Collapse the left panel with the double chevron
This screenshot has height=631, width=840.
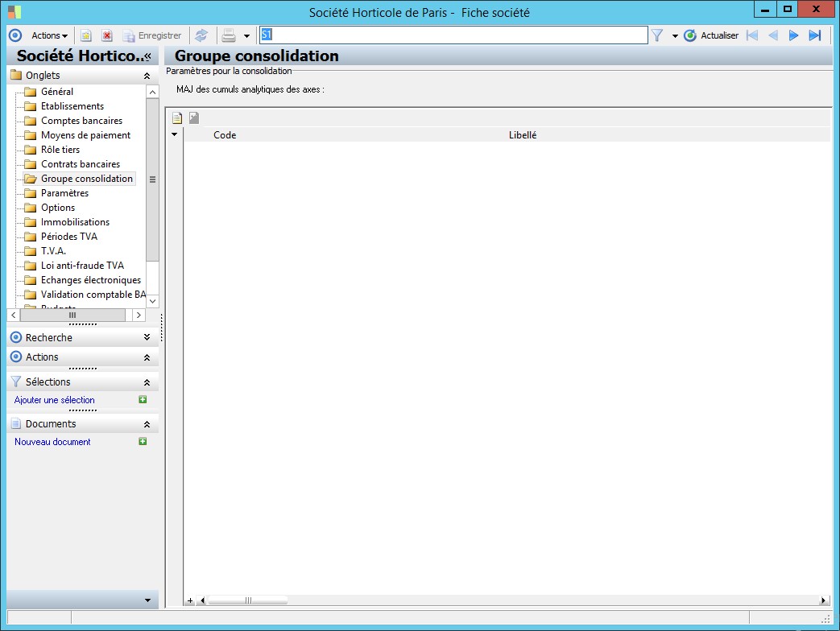[148, 56]
